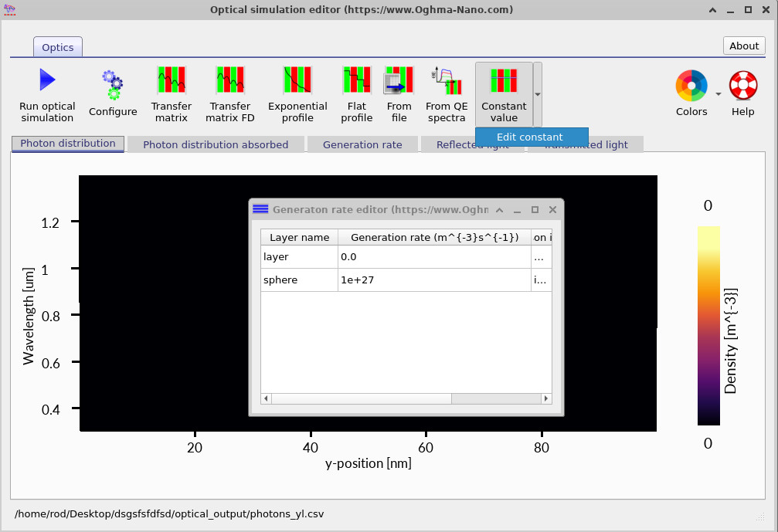This screenshot has width=778, height=532.
Task: Open the About dialog
Action: click(742, 46)
